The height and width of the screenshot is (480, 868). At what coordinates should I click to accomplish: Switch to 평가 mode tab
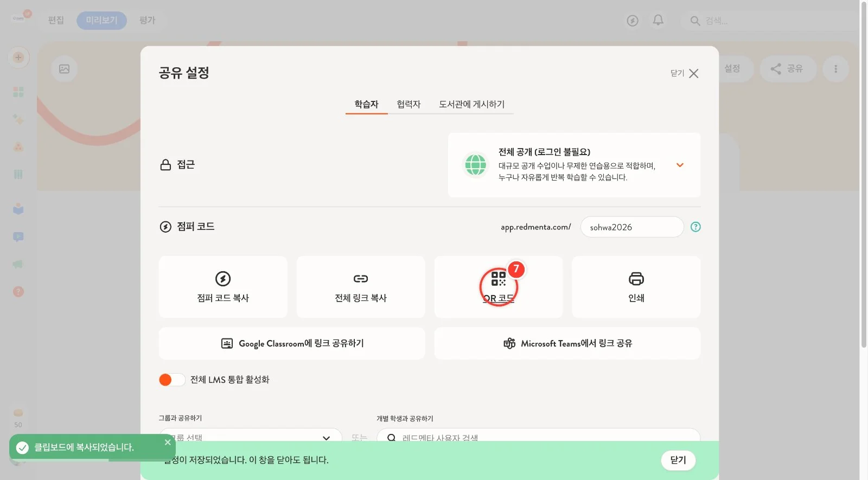[147, 20]
